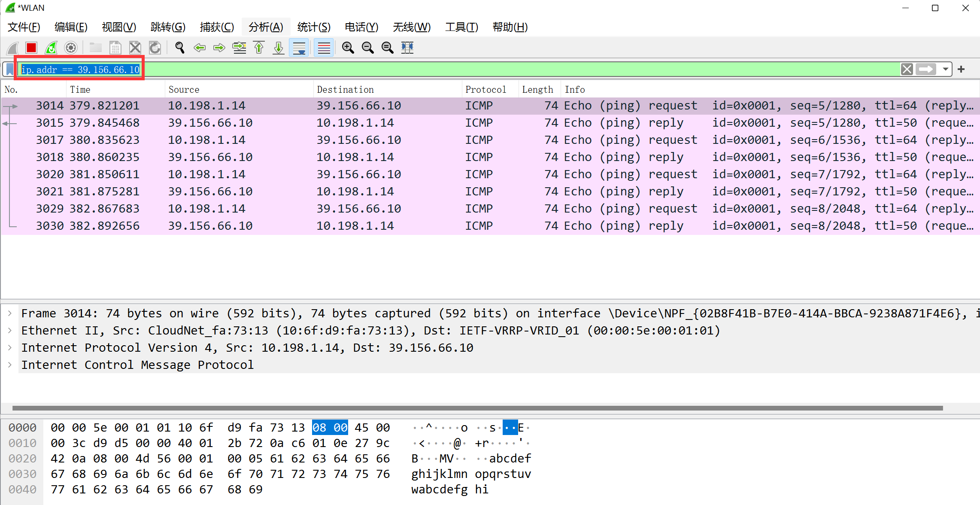This screenshot has width=980, height=505.
Task: Open the 跳转(G) menu
Action: (168, 27)
